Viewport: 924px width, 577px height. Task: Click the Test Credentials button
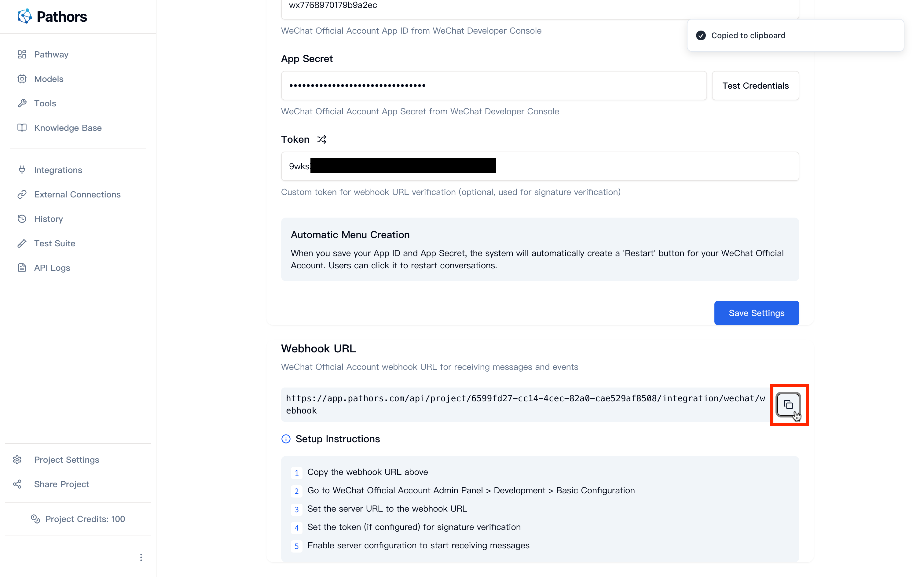755,86
